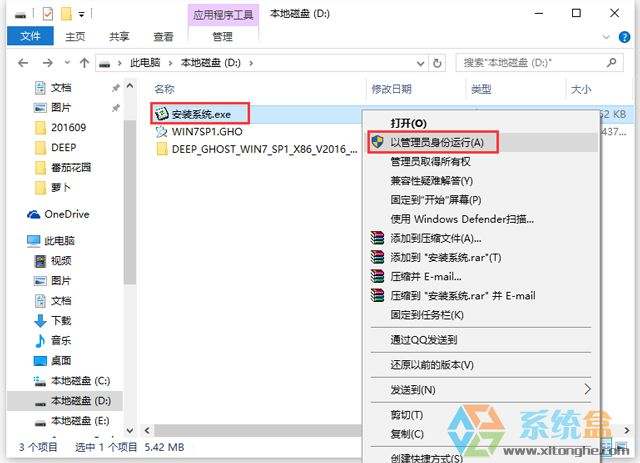The height and width of the screenshot is (463, 640).
Task: Click the 修改日期 column header
Action: [391, 89]
